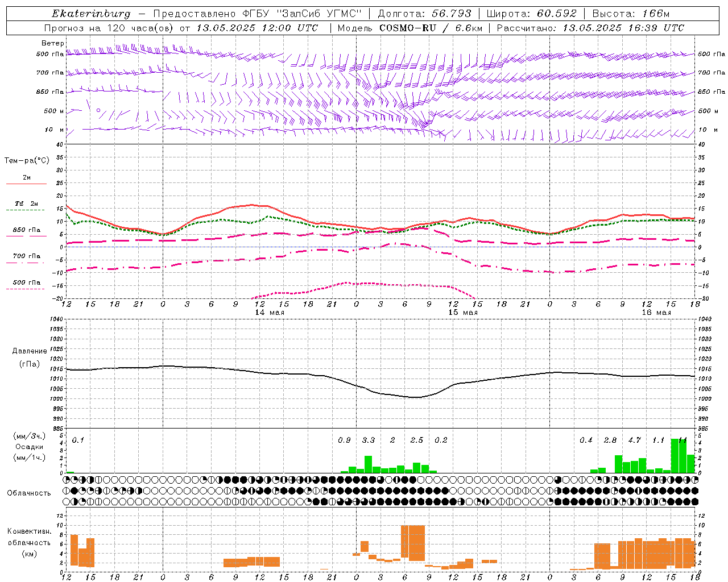Click the '14 мая' date label

tap(270, 313)
